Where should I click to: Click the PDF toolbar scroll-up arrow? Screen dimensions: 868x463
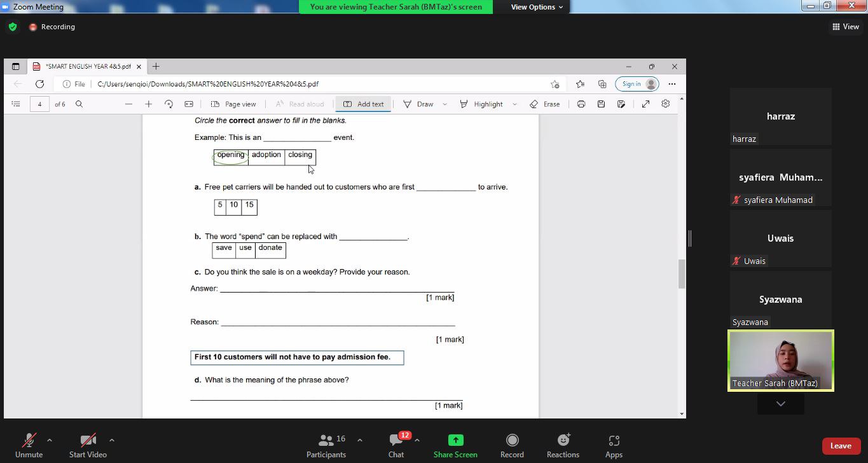coord(682,99)
